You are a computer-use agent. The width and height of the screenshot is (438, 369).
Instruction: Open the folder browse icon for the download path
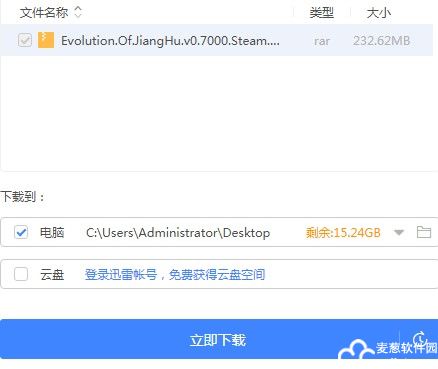[x=424, y=232]
